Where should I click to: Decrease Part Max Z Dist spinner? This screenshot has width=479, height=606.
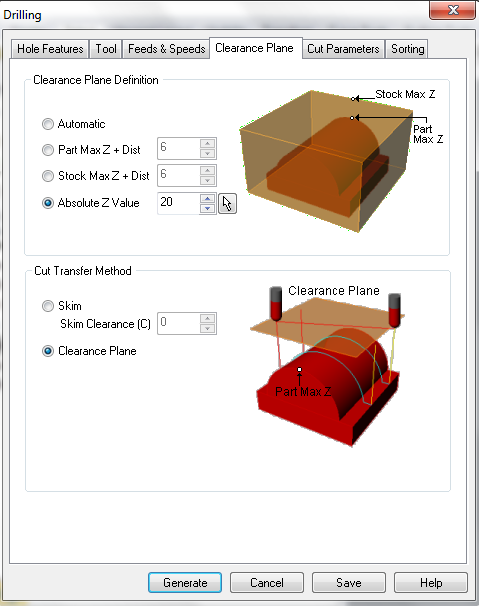coord(208,153)
